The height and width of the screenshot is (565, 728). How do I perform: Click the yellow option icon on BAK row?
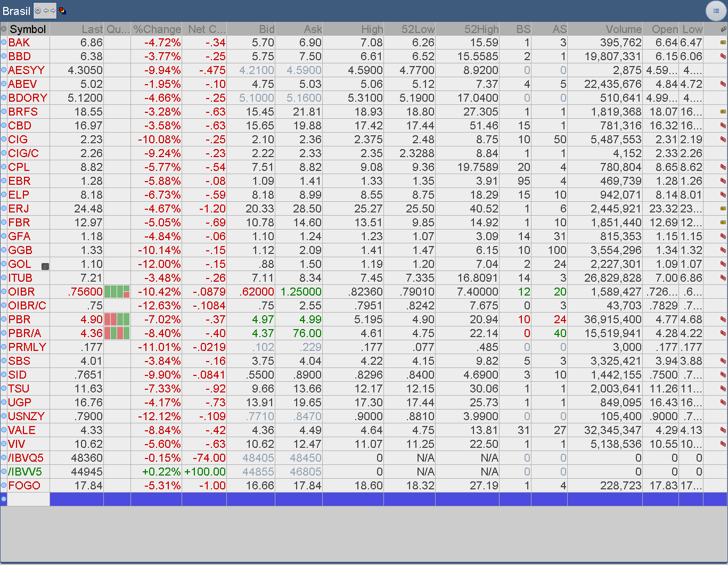723,43
